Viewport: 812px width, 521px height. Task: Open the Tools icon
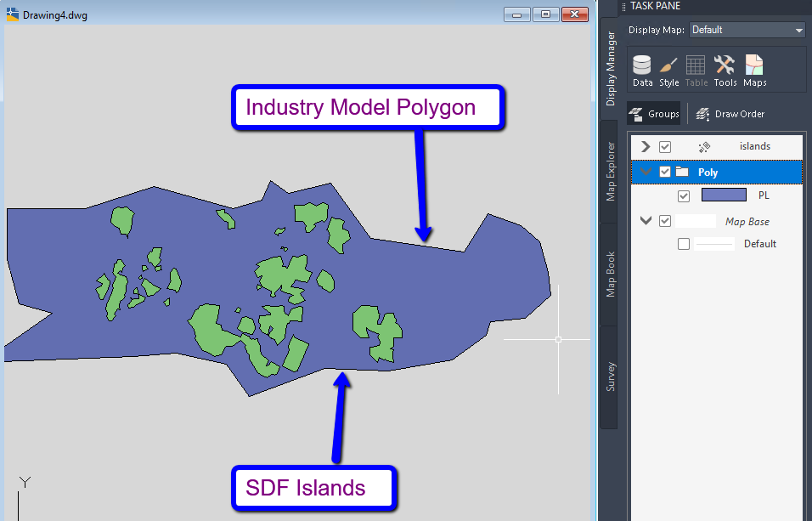tap(725, 68)
